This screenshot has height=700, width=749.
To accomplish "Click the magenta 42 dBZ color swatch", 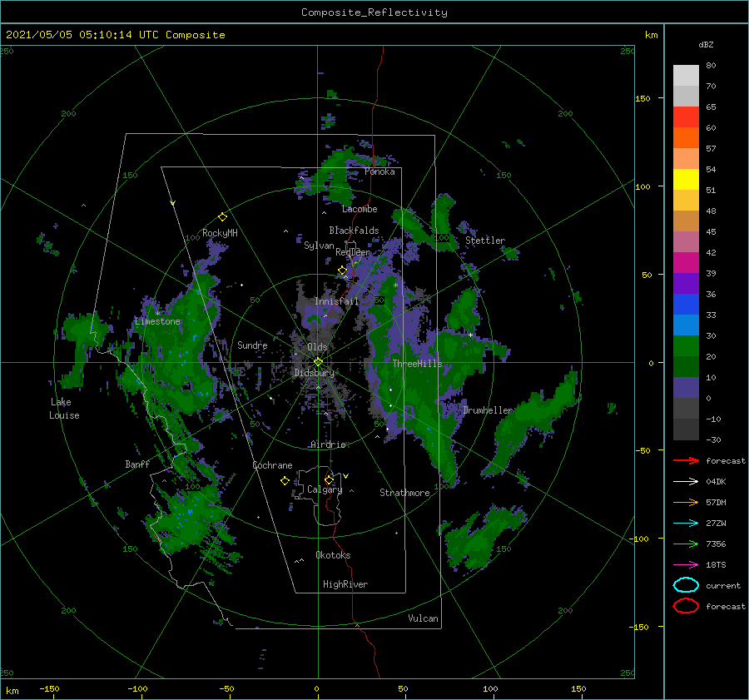I will point(686,262).
